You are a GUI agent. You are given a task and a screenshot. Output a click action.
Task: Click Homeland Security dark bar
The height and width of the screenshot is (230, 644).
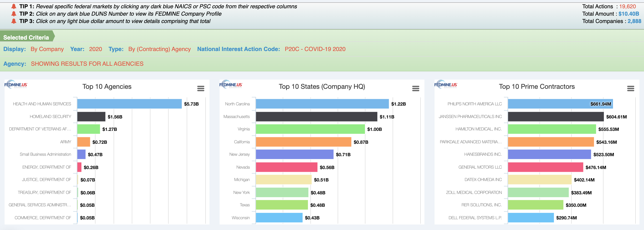tap(91, 117)
